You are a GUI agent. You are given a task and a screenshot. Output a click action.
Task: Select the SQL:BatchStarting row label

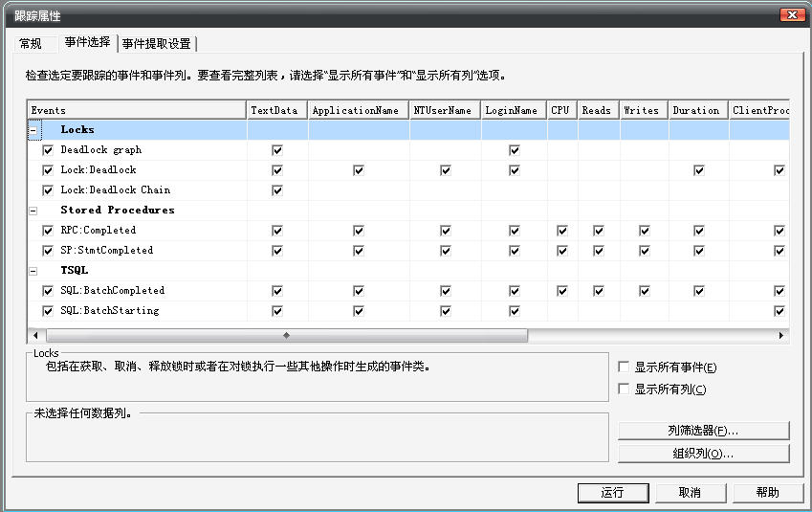tap(110, 310)
